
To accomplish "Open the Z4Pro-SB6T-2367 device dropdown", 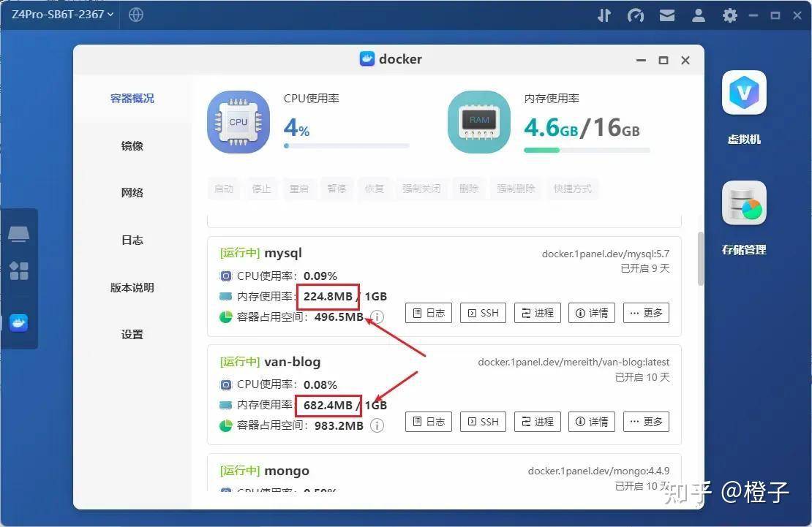I will point(62,15).
